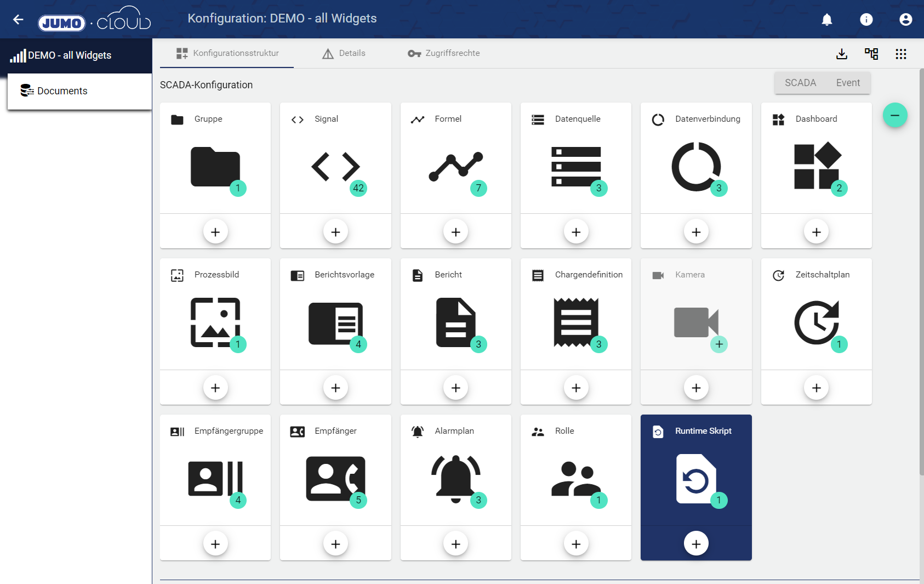924x584 pixels.
Task: Collapse tiles with green minus button
Action: (895, 115)
